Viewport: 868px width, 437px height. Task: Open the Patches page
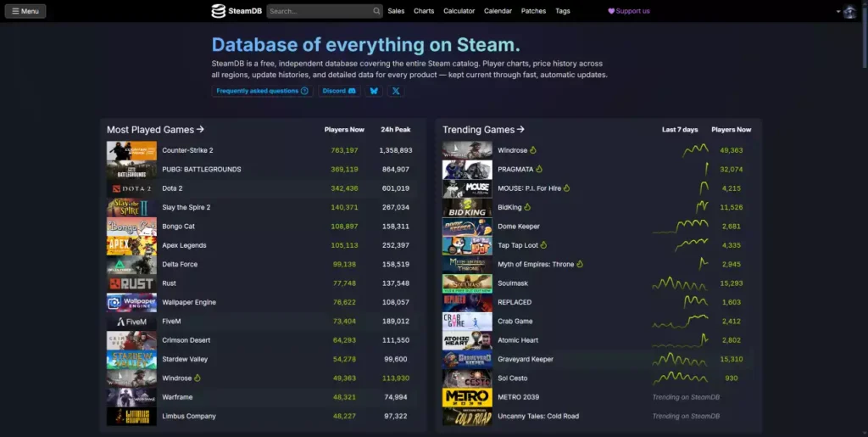point(533,11)
